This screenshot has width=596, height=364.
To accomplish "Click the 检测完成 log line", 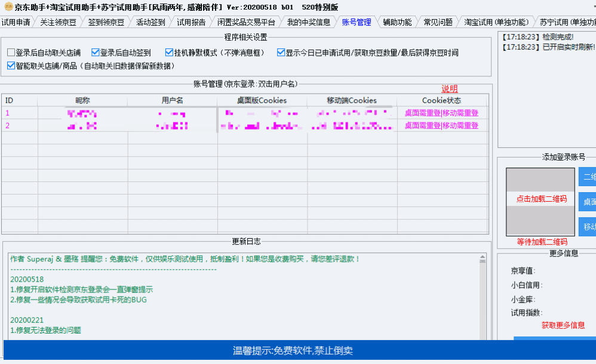I will 537,37.
